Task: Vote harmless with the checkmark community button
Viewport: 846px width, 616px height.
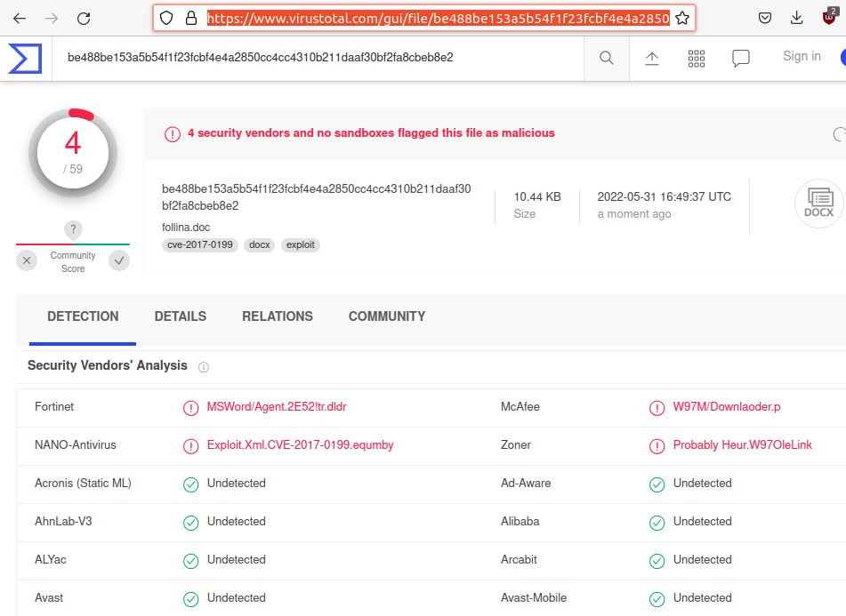Action: tap(119, 260)
